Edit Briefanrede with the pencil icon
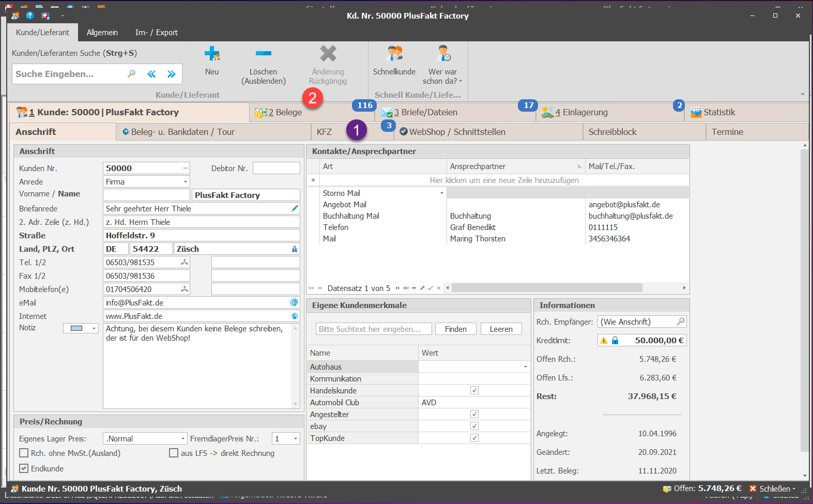The height and width of the screenshot is (504, 813). pos(295,208)
